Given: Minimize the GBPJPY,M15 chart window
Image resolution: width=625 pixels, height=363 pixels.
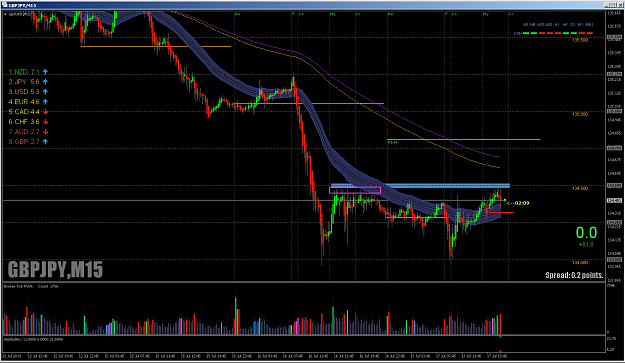Looking at the screenshot, I should point(607,5).
